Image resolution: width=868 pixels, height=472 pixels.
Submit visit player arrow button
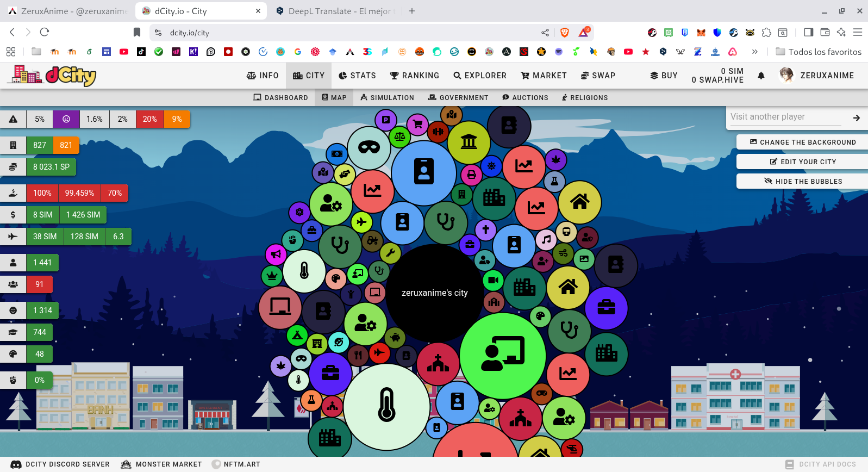pyautogui.click(x=856, y=117)
